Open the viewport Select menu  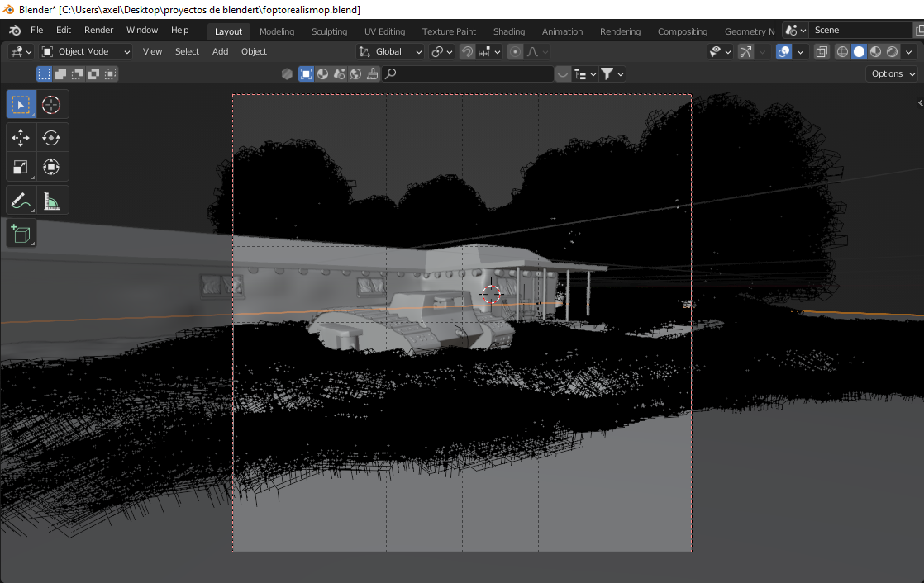pos(187,52)
